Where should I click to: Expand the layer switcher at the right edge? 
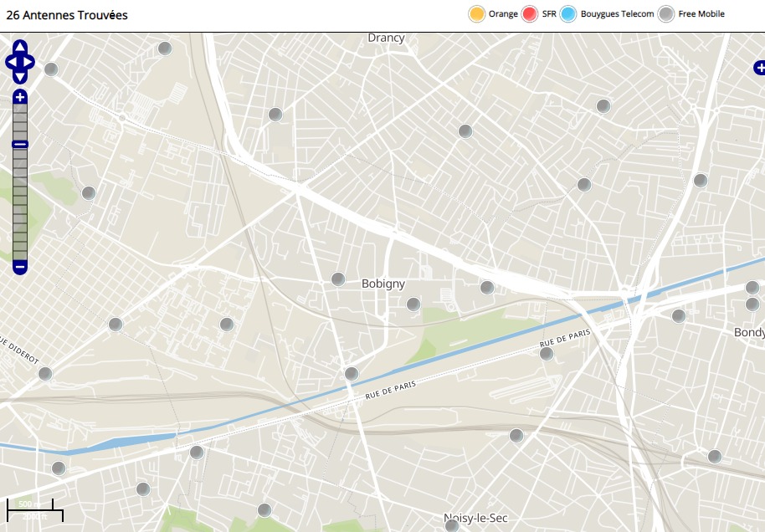click(758, 68)
